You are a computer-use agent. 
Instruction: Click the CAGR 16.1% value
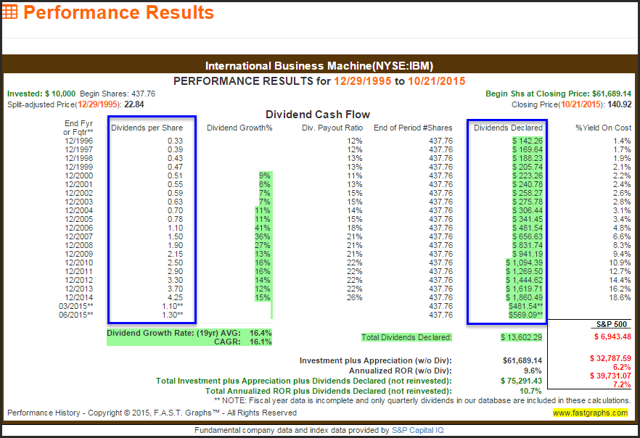click(261, 342)
